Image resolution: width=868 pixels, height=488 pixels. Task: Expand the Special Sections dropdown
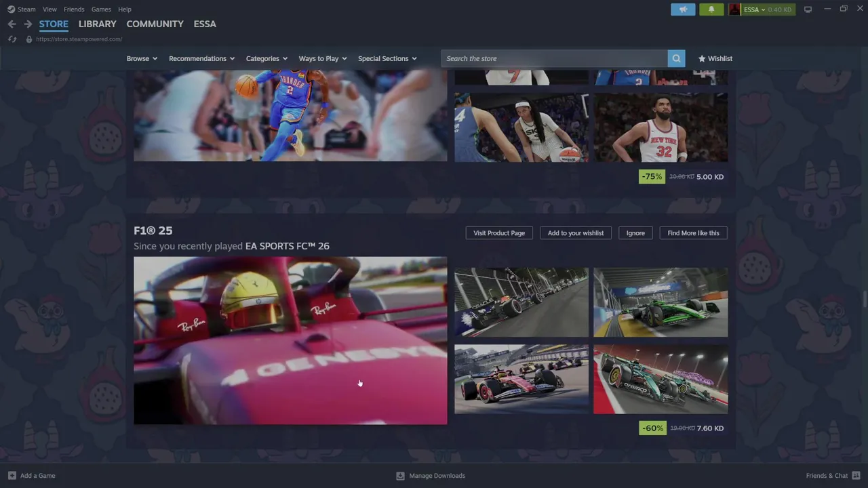(x=387, y=58)
